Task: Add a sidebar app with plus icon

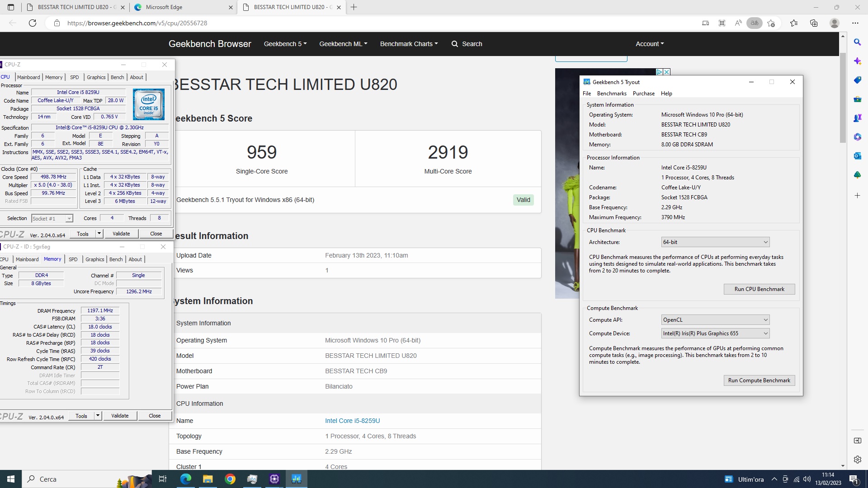Action: [x=858, y=196]
